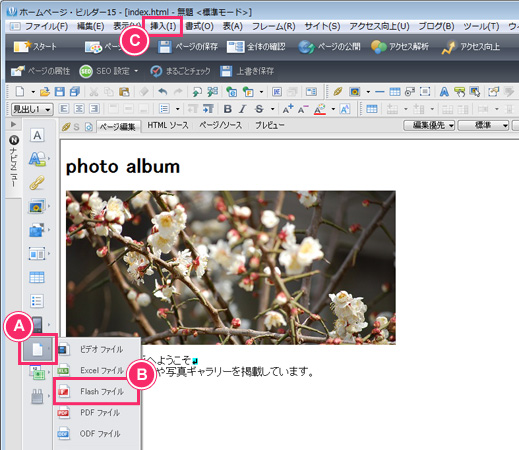Image resolution: width=519 pixels, height=450 pixels.
Task: Switch to HTML ソース tab
Action: point(168,125)
